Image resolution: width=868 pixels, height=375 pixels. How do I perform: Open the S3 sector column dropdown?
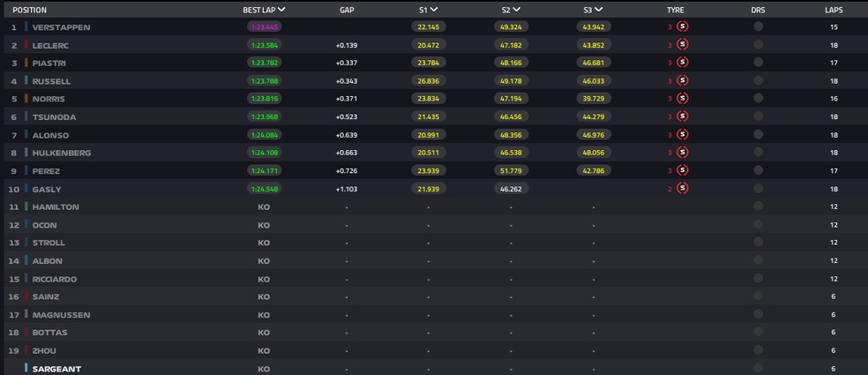tap(599, 10)
